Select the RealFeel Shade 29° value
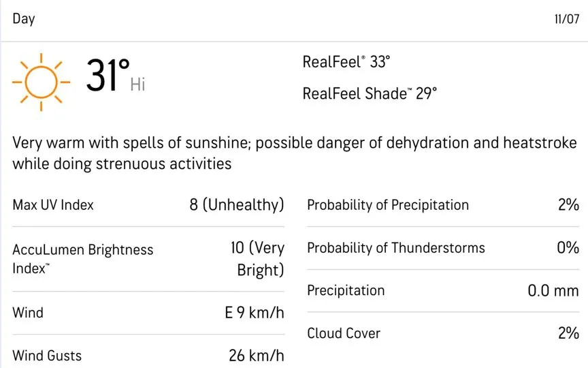 370,93
